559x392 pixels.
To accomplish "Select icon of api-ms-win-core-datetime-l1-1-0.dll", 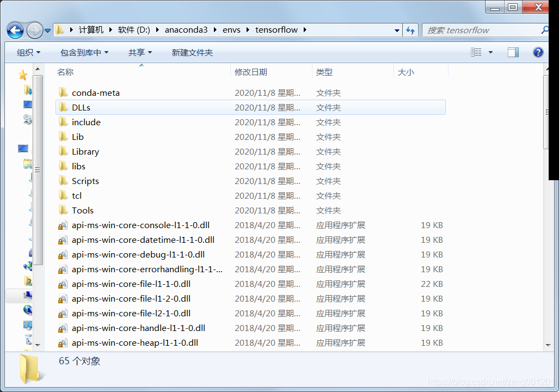I will [63, 240].
